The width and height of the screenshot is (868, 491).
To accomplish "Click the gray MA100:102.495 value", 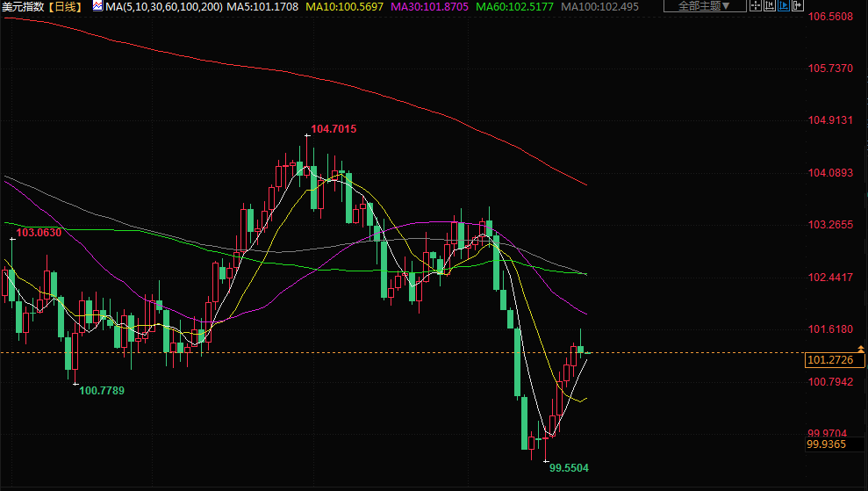I will tap(599, 7).
